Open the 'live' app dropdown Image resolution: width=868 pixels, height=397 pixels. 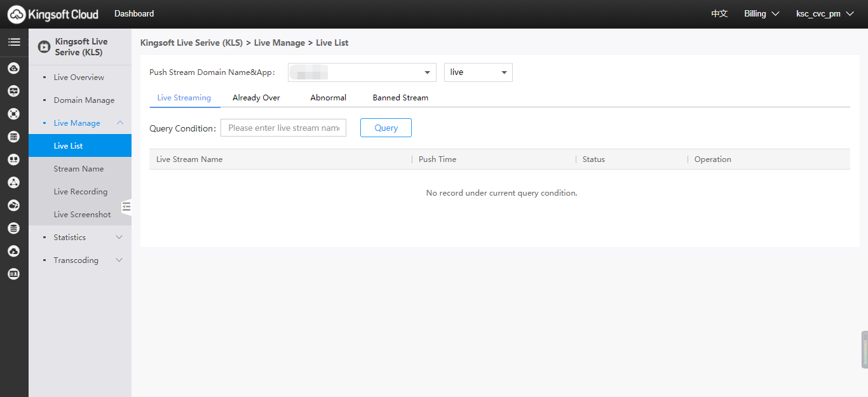pos(478,72)
